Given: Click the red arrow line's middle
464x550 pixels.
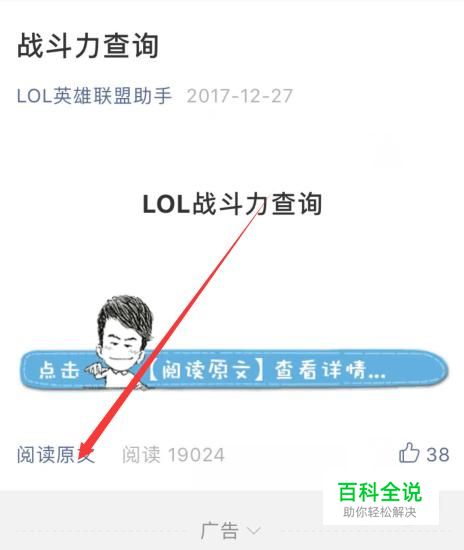Looking at the screenshot, I should click(x=171, y=331).
